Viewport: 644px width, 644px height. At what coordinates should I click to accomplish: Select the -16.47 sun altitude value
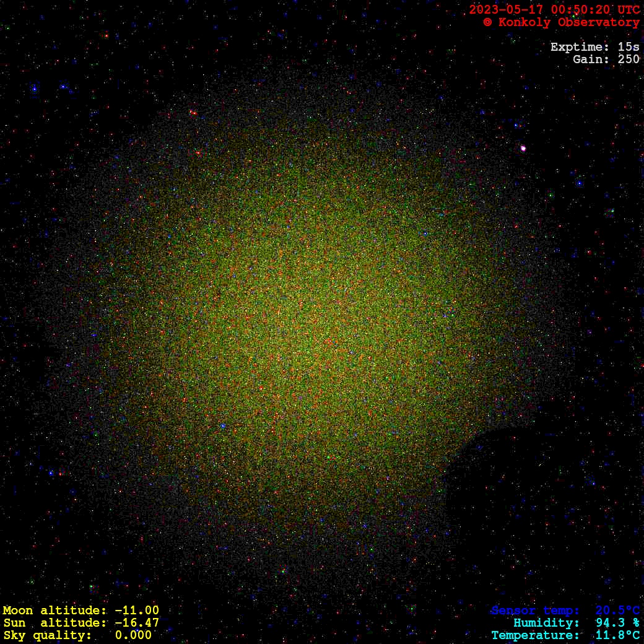click(137, 623)
